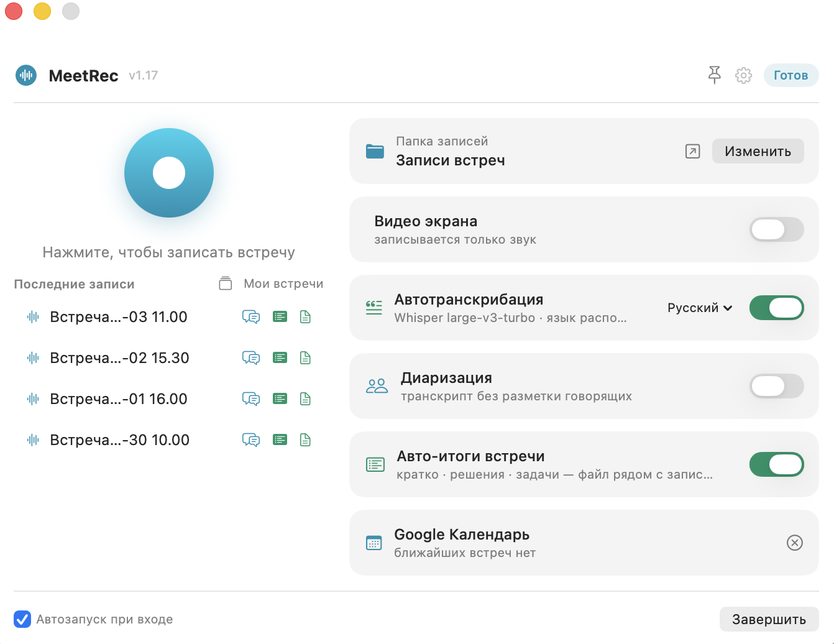Screen dimensions: 834x644
Task: Open the Русский language dropdown
Action: (700, 308)
